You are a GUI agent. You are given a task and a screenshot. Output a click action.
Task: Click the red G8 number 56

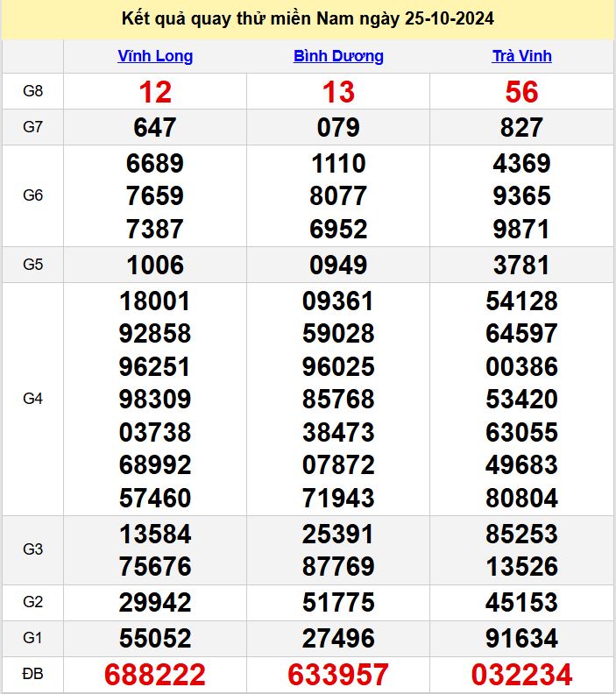(521, 92)
